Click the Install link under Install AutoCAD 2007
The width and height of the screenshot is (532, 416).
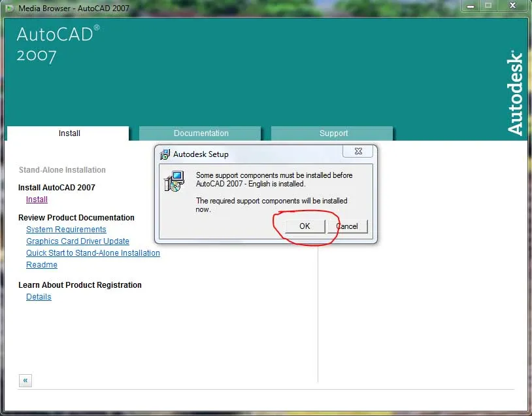[x=37, y=199]
